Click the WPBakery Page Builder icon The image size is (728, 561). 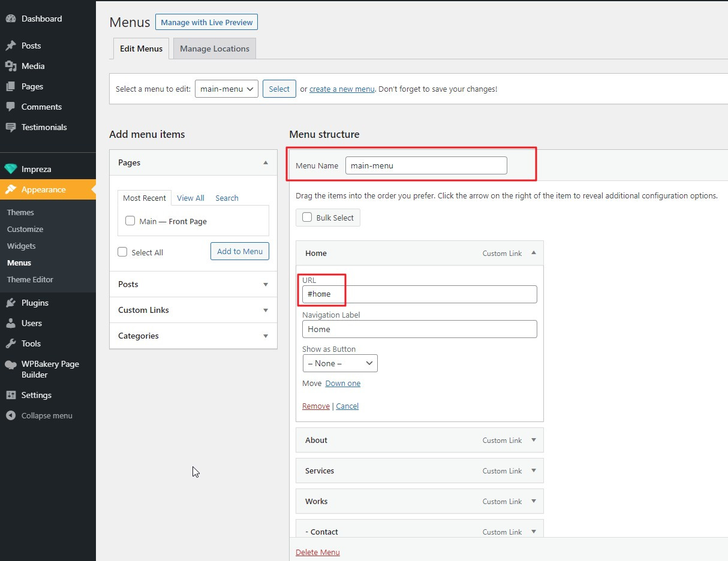pos(11,364)
